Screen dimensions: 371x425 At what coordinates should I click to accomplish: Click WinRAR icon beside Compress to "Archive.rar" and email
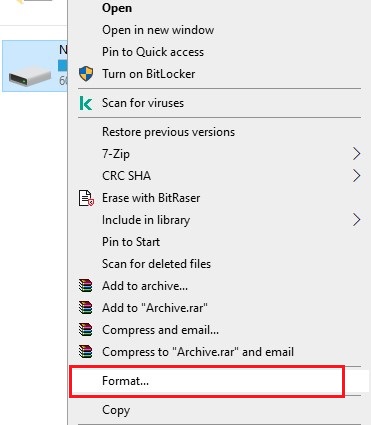point(86,352)
